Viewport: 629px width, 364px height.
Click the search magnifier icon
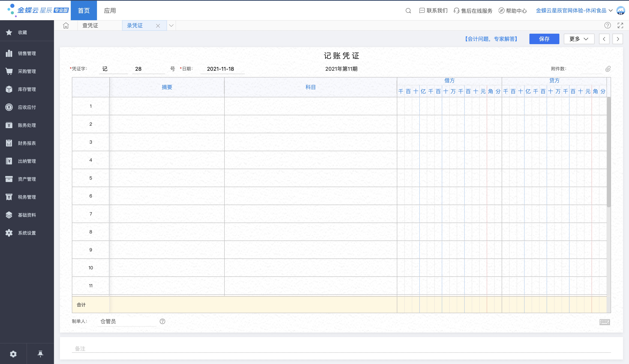408,11
